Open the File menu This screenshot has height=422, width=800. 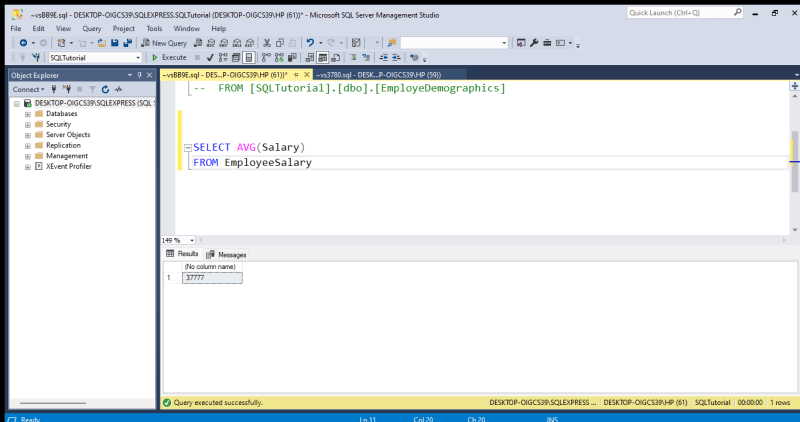coord(16,29)
